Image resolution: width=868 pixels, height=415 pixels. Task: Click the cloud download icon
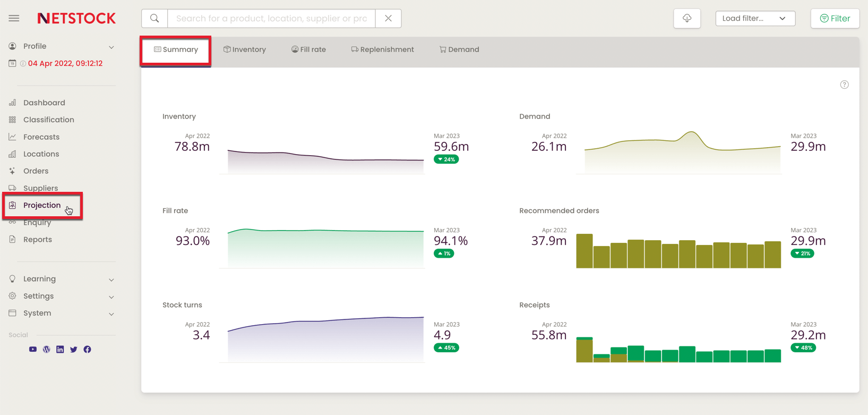pos(687,18)
